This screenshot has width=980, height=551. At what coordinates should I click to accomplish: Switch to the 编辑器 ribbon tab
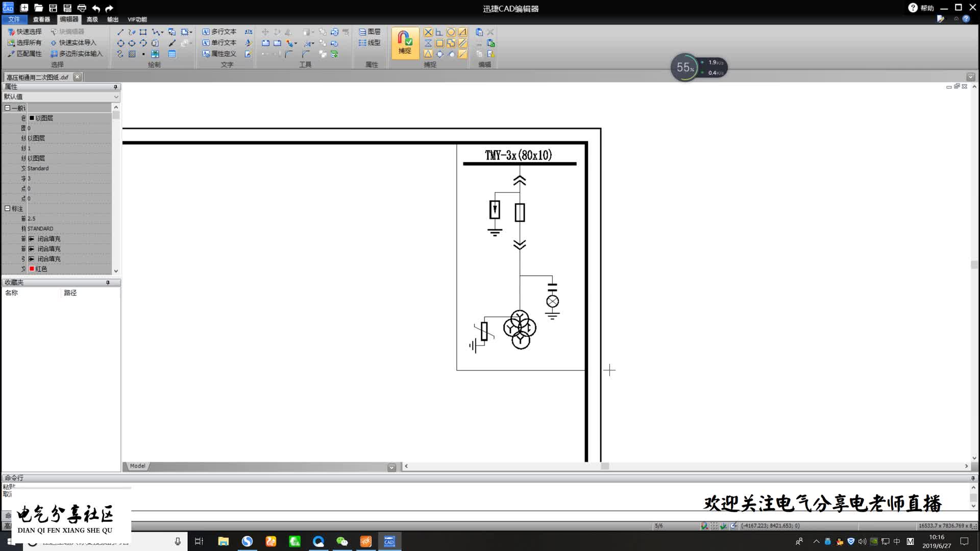pyautogui.click(x=69, y=19)
